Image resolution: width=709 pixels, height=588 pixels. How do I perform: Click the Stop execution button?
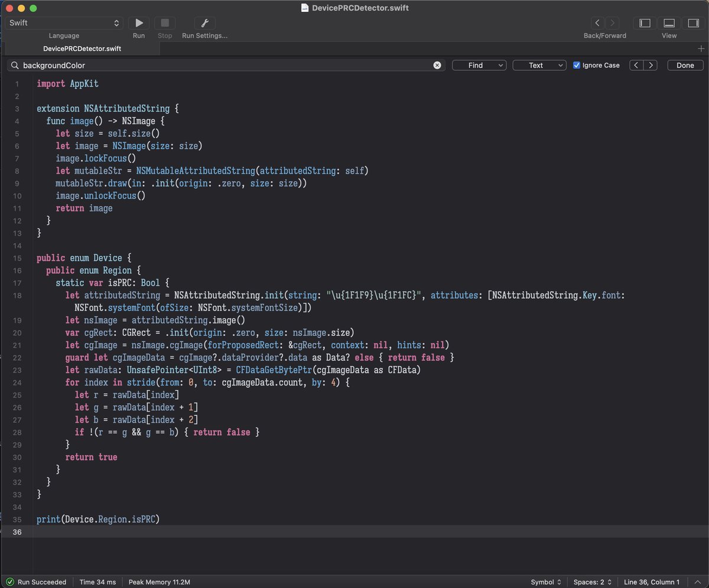click(x=165, y=23)
